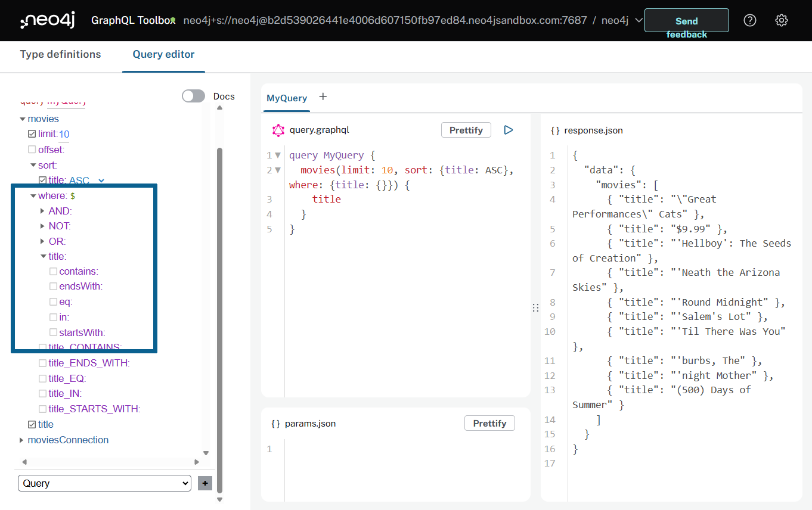Viewport: 812px width, 510px height.
Task: Click the explorer scroll down arrow
Action: (x=206, y=453)
